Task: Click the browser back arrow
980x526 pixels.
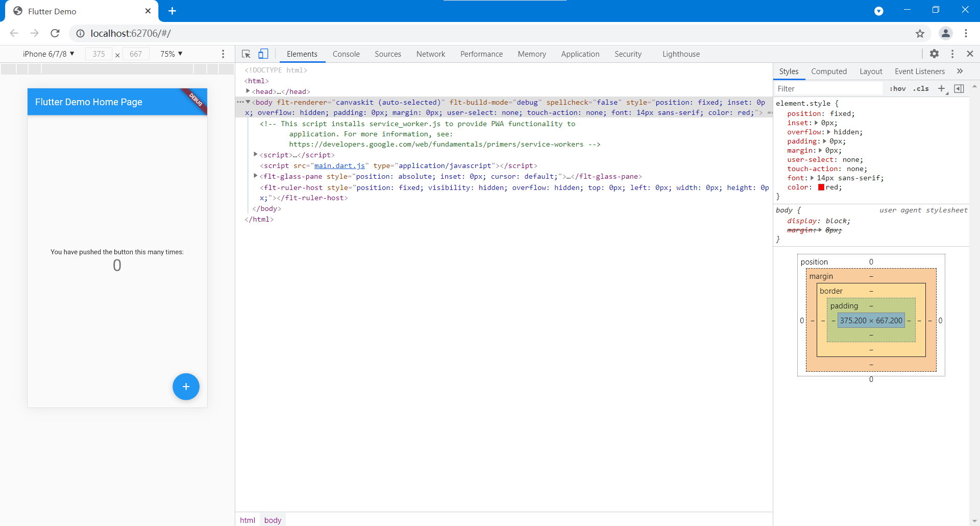Action: 14,33
